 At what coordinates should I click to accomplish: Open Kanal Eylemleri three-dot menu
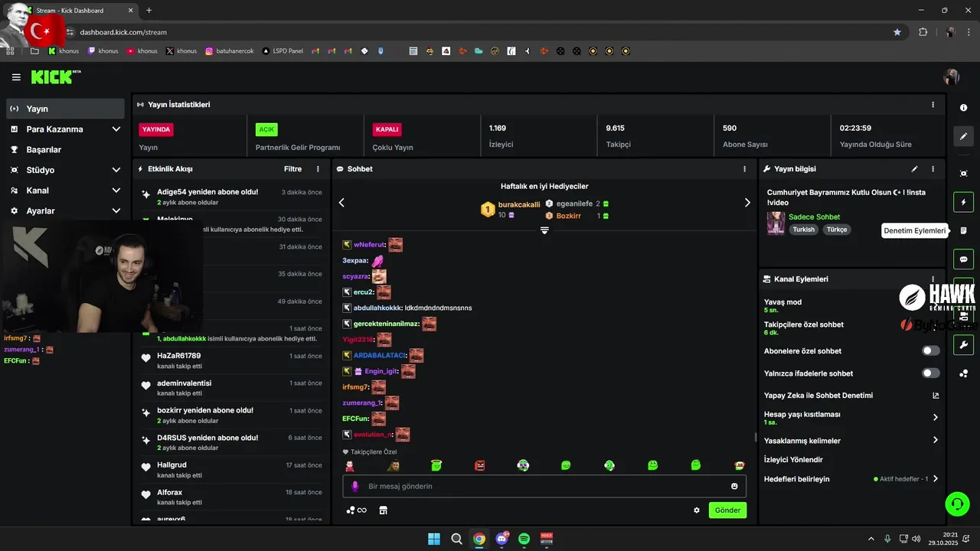point(933,279)
